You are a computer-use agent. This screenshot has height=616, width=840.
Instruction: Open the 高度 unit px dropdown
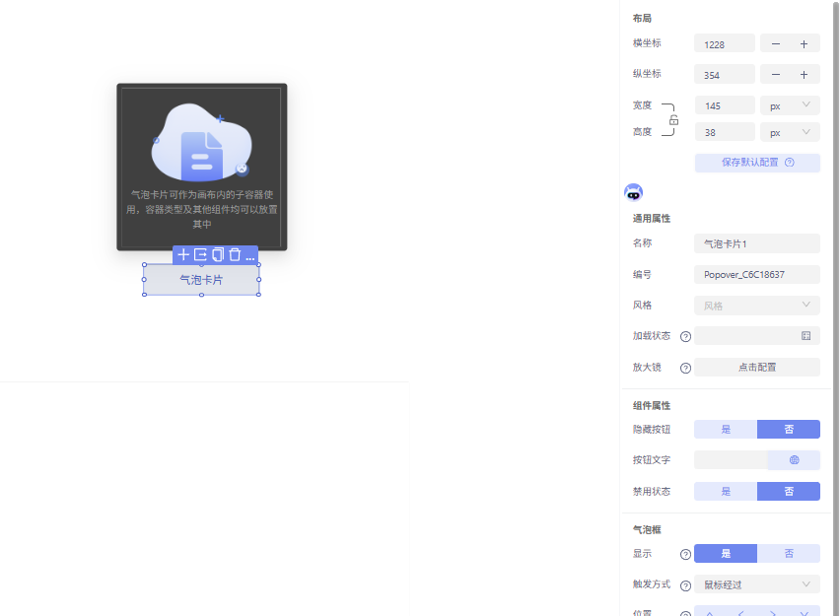(x=790, y=132)
